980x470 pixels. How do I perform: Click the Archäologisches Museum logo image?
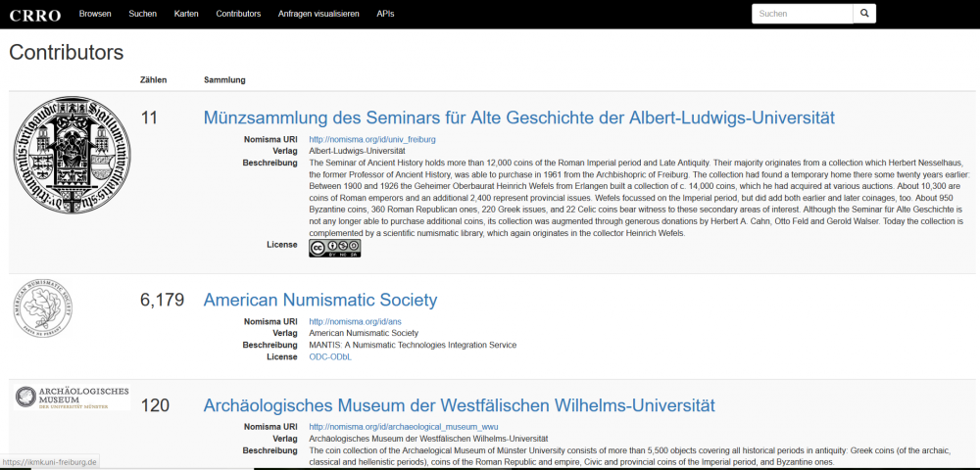pos(72,397)
